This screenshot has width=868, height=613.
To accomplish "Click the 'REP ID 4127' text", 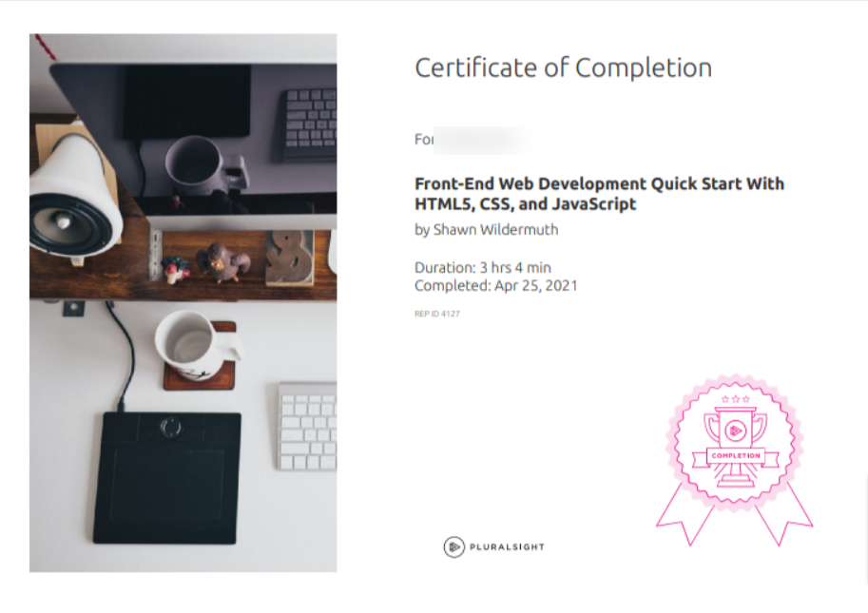I will (437, 314).
